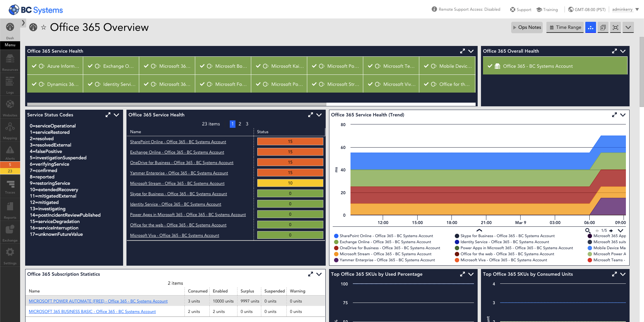
Task: Toggle Skype for Business legend series
Action: [505, 236]
